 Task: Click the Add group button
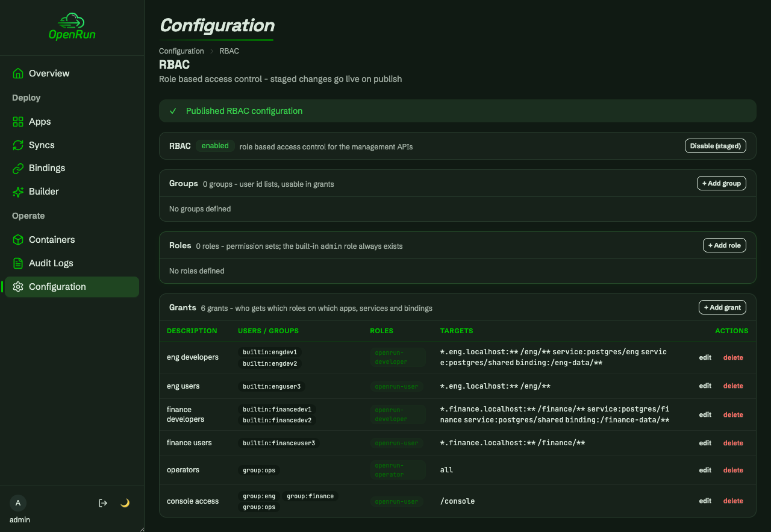click(x=722, y=183)
